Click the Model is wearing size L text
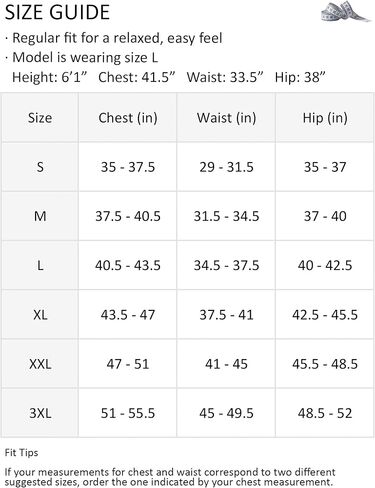Viewport: 375px width, 488px height. [x=85, y=57]
